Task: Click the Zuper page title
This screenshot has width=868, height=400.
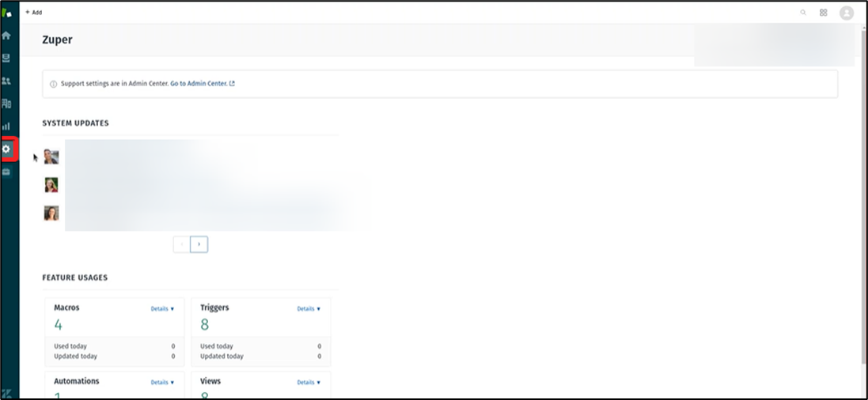Action: click(x=57, y=40)
